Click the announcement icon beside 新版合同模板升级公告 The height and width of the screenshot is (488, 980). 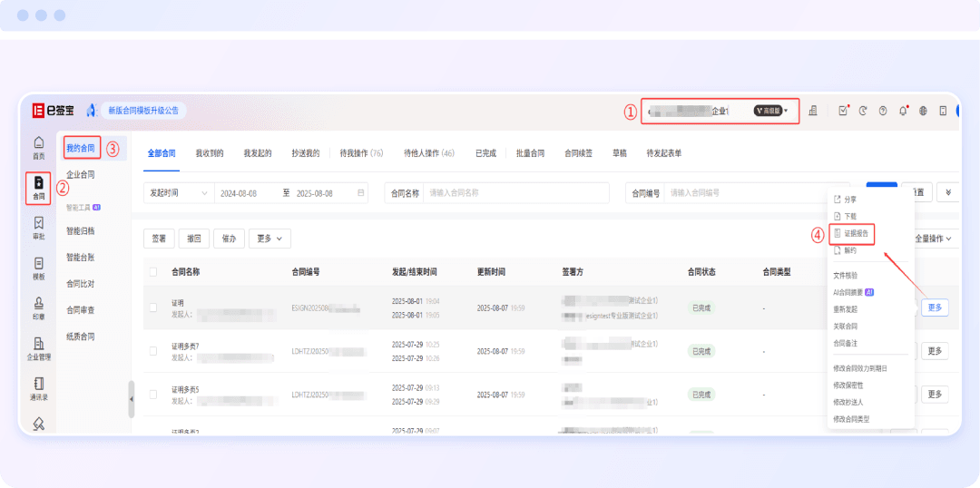pos(92,111)
